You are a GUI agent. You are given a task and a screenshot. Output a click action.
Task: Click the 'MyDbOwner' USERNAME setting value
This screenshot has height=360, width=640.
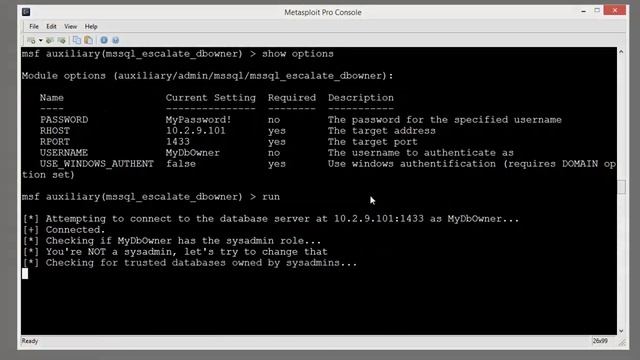coord(193,153)
